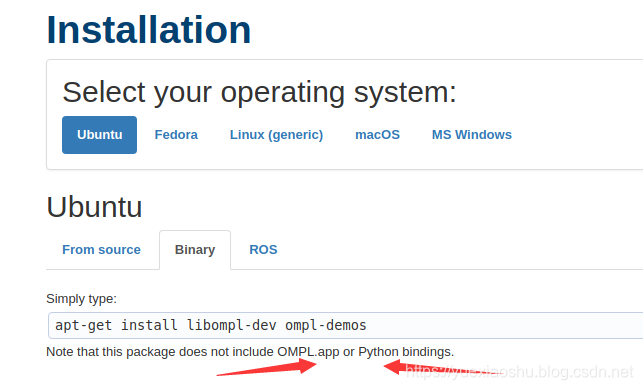The height and width of the screenshot is (390, 643).
Task: Switch to the ROS tab
Action: point(263,250)
